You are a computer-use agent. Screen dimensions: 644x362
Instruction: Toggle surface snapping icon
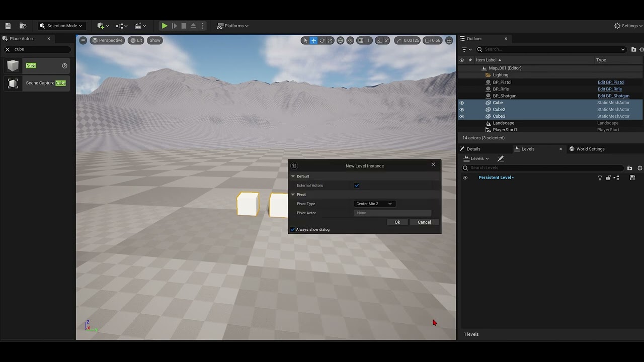[350, 40]
